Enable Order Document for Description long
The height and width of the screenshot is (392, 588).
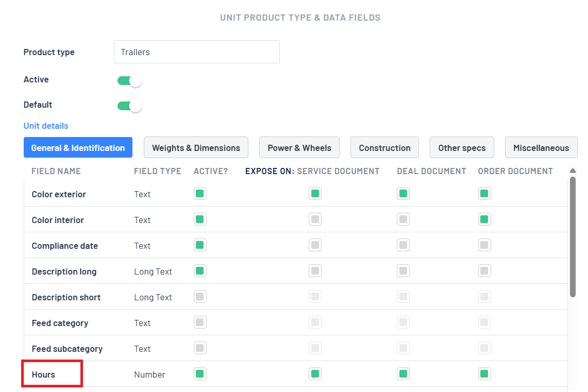point(484,271)
